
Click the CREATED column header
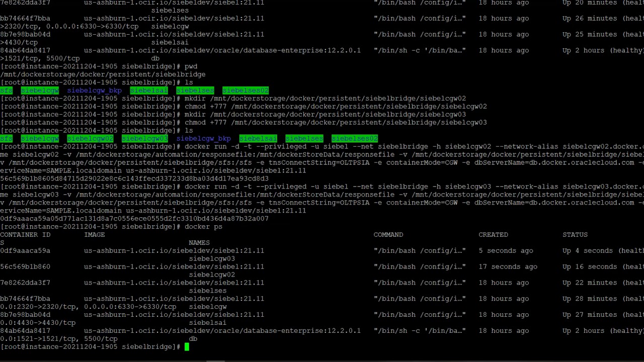(493, 235)
